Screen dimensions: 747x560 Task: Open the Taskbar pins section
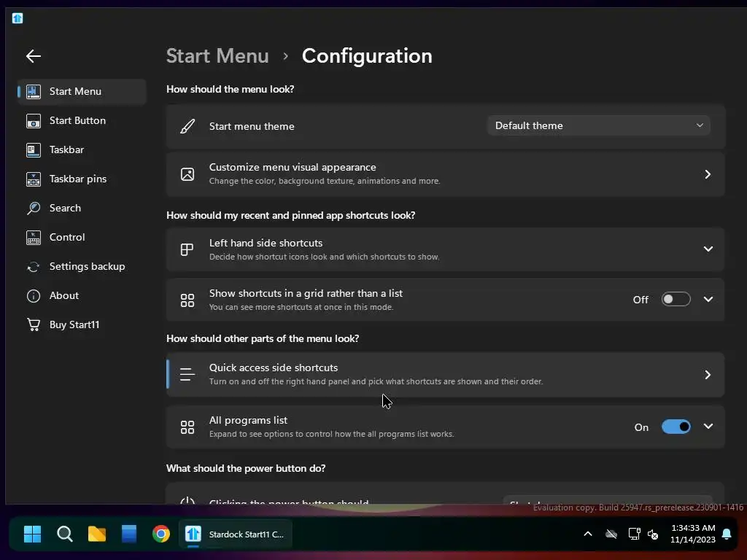click(82, 179)
